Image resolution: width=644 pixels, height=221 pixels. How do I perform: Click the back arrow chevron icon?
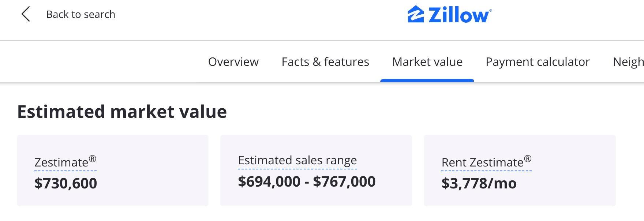pyautogui.click(x=25, y=14)
